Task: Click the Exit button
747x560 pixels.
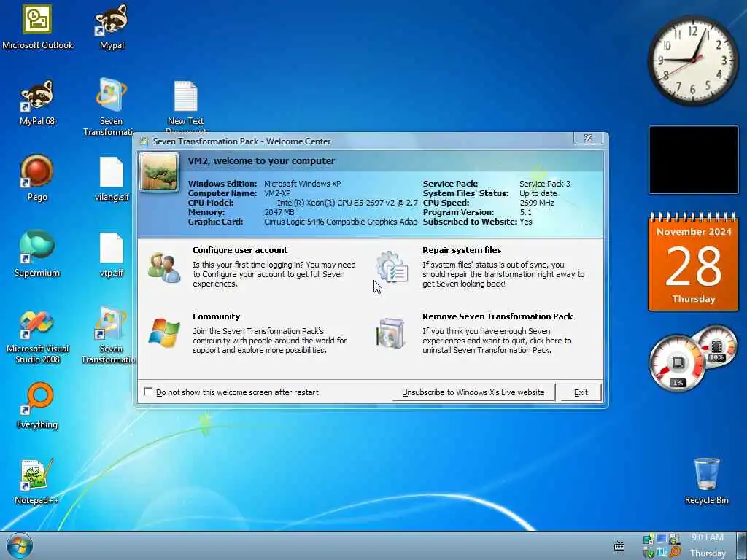Action: pos(581,392)
